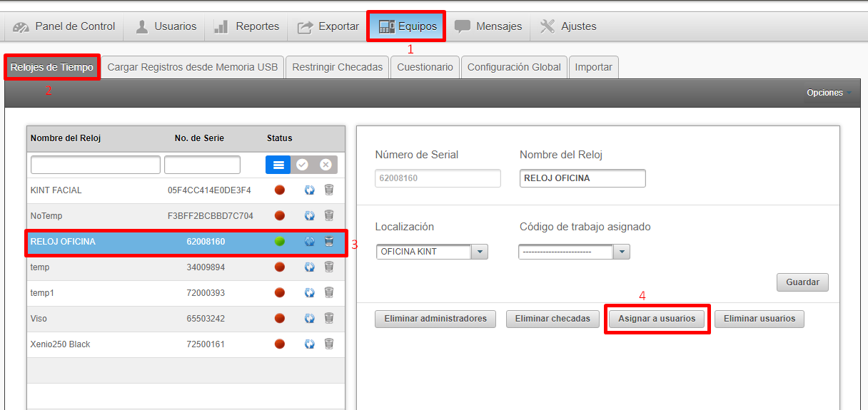Click the refresh icon for KINT FACIAL

pyautogui.click(x=310, y=190)
